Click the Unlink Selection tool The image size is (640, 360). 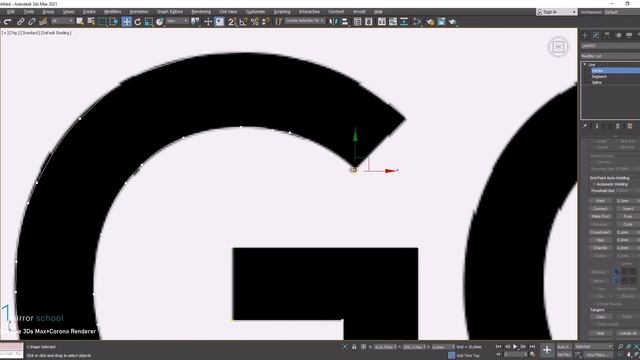click(x=31, y=22)
